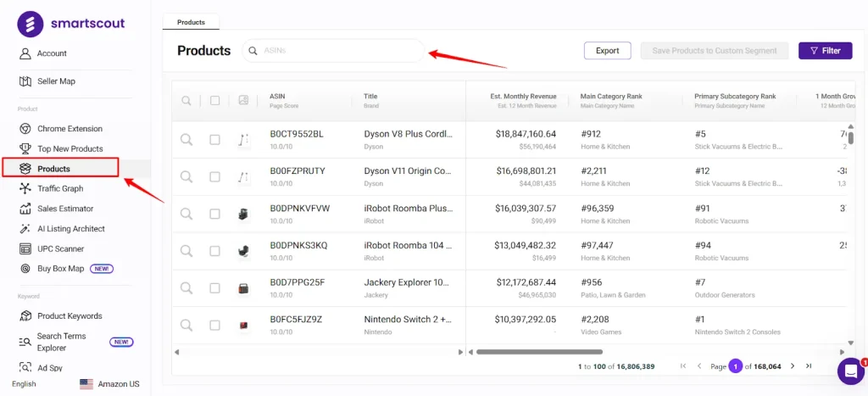Screen dimensions: 868x396
Task: Click the scroll-down arrow of table scrollbar
Action: point(851,343)
